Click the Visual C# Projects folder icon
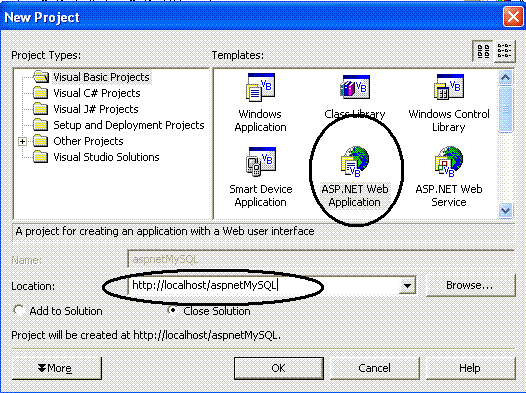Screen dimensions: 526x393 pos(41,93)
